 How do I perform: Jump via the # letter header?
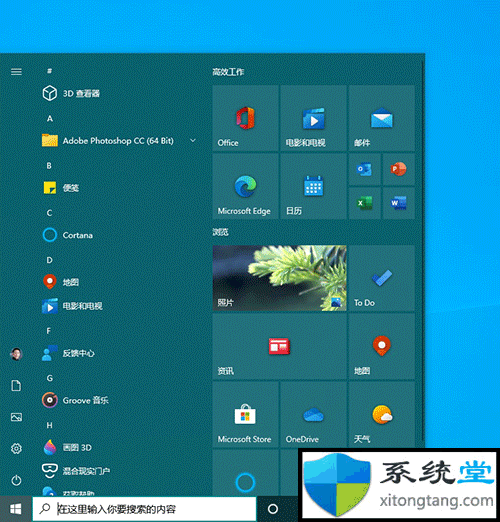point(49,71)
